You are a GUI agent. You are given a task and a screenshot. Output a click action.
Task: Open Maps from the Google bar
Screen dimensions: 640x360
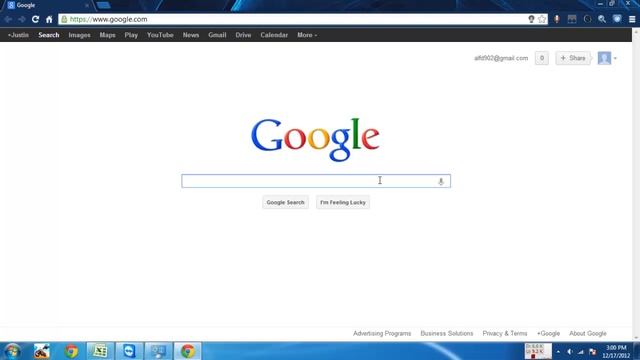107,35
